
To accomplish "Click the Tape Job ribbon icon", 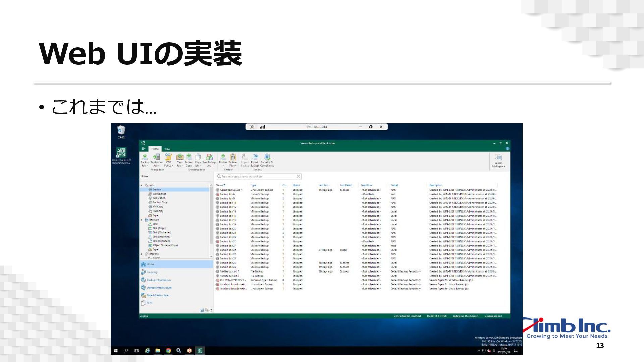I will pos(180,157).
